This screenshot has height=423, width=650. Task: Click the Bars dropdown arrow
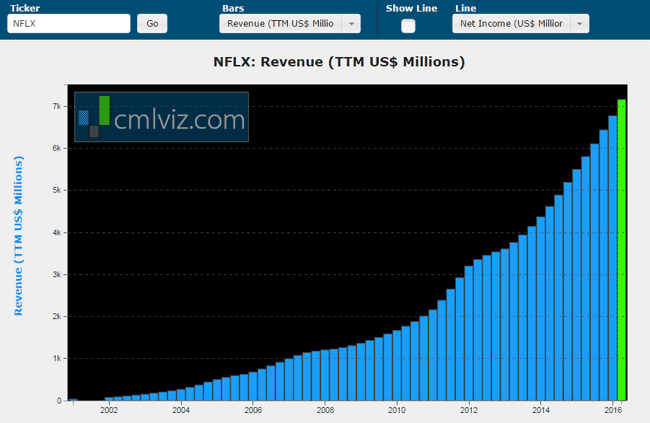point(351,24)
